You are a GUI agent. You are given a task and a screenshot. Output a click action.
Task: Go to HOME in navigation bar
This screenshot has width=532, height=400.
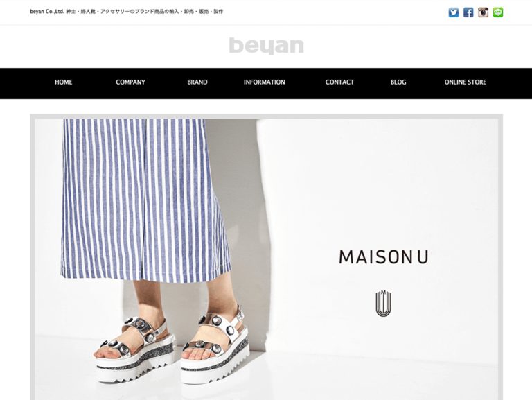click(x=64, y=82)
